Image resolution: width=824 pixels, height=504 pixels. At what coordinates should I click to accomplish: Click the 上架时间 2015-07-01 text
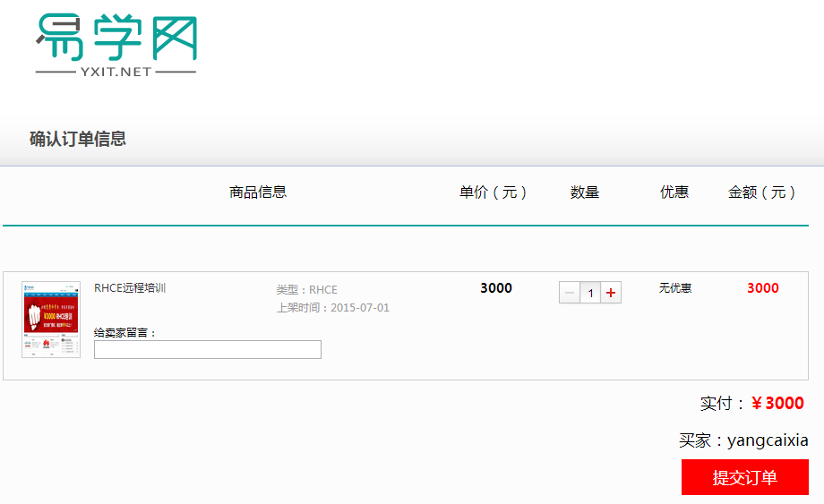point(333,308)
